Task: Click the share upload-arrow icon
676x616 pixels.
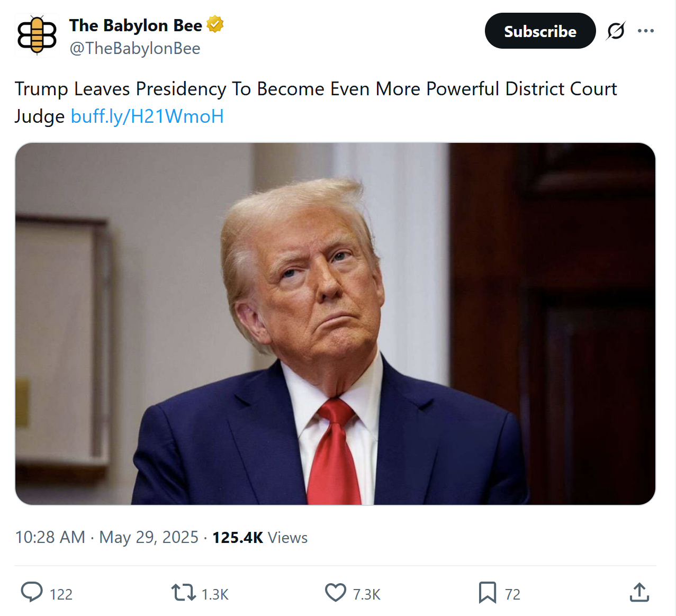Action: point(639,592)
